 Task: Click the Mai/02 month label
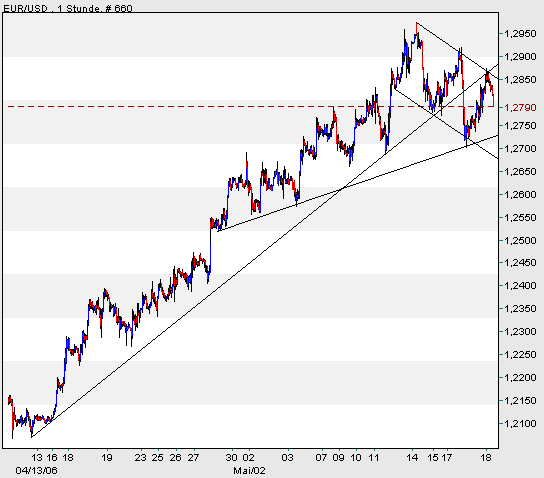pyautogui.click(x=249, y=471)
